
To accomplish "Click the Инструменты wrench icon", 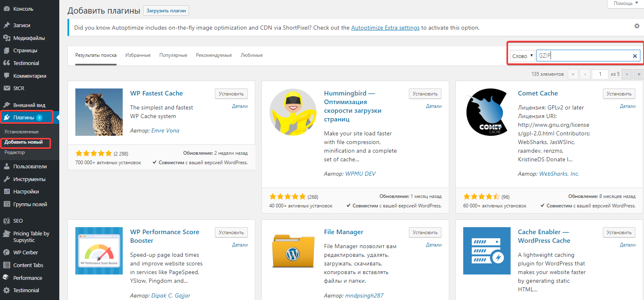I will coord(7,179).
